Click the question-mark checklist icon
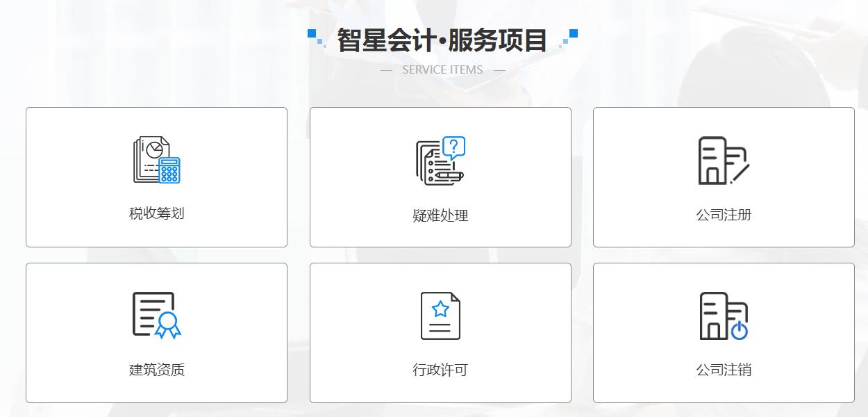This screenshot has width=868, height=417. click(440, 161)
